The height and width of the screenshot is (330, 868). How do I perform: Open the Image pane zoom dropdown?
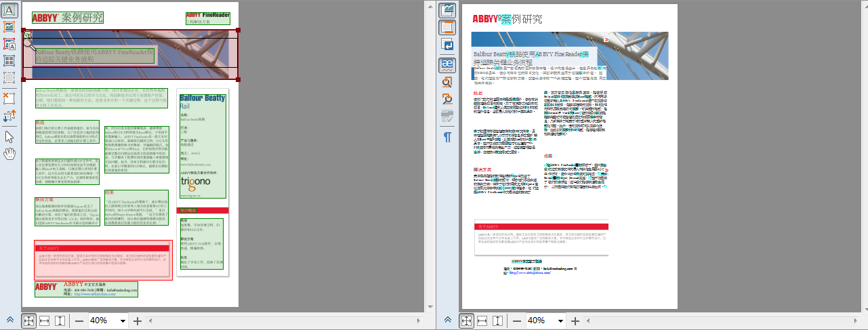[123, 321]
